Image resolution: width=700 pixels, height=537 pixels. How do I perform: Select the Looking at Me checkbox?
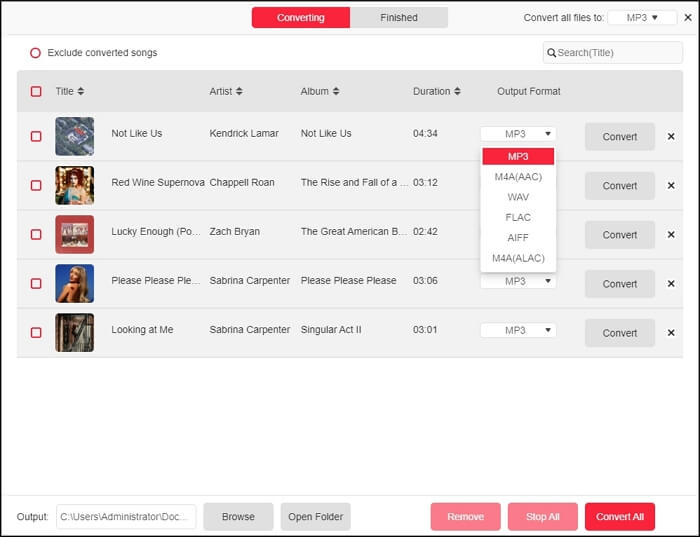click(36, 333)
